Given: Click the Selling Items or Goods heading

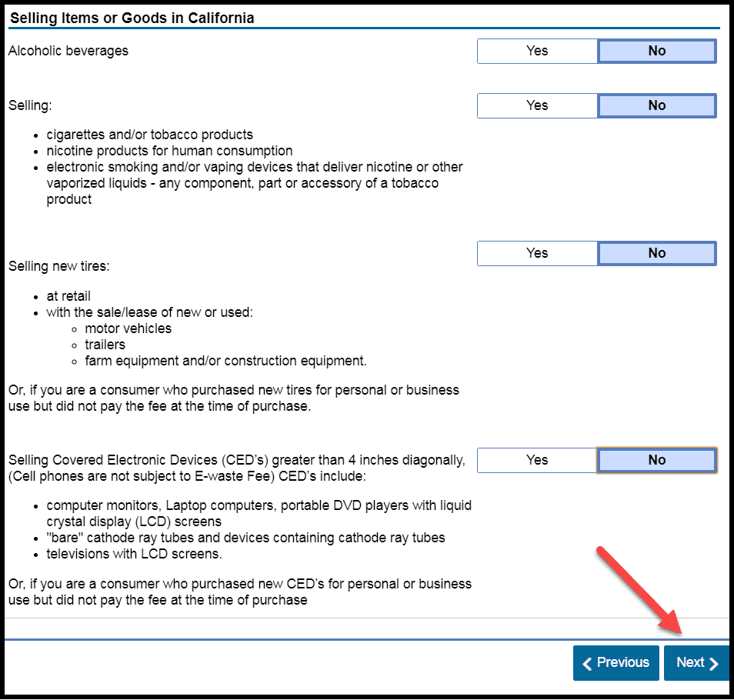Looking at the screenshot, I should (x=132, y=18).
